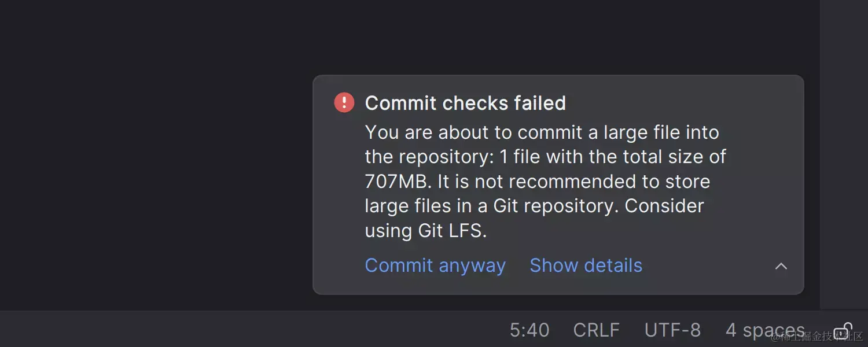Open indent settings via the 4 spaces indicator
Viewport: 868px width, 347px height.
click(764, 330)
